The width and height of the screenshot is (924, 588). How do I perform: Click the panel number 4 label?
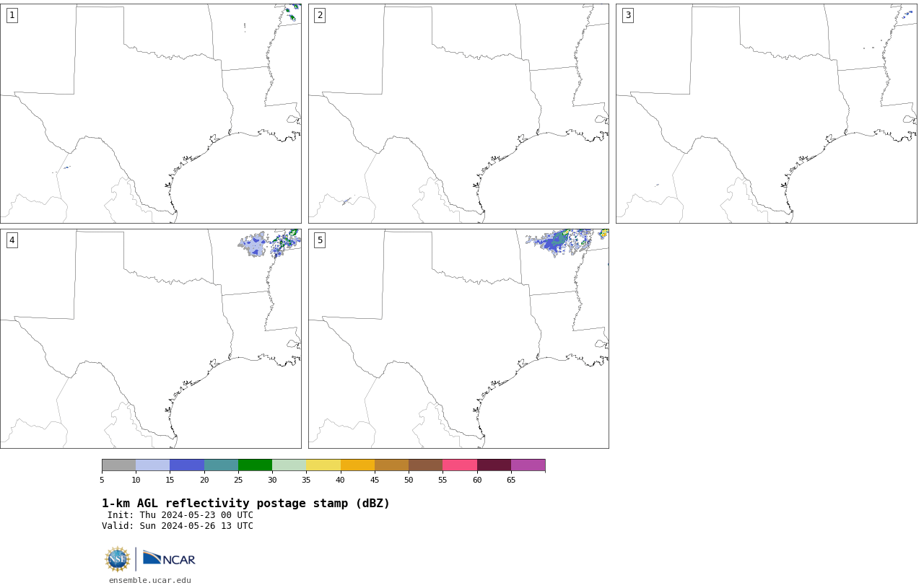[12, 240]
